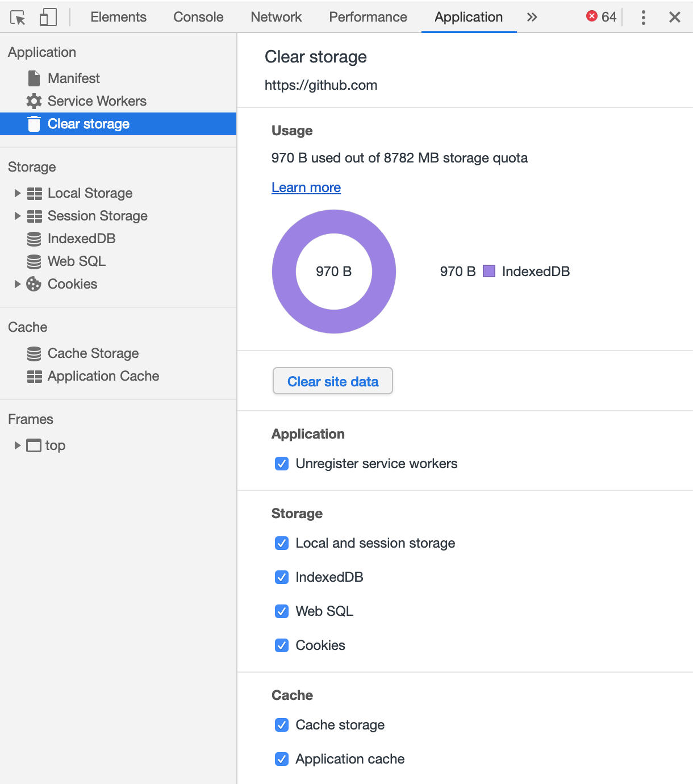
Task: Disable the Cookies clearing checkbox
Action: click(x=282, y=645)
